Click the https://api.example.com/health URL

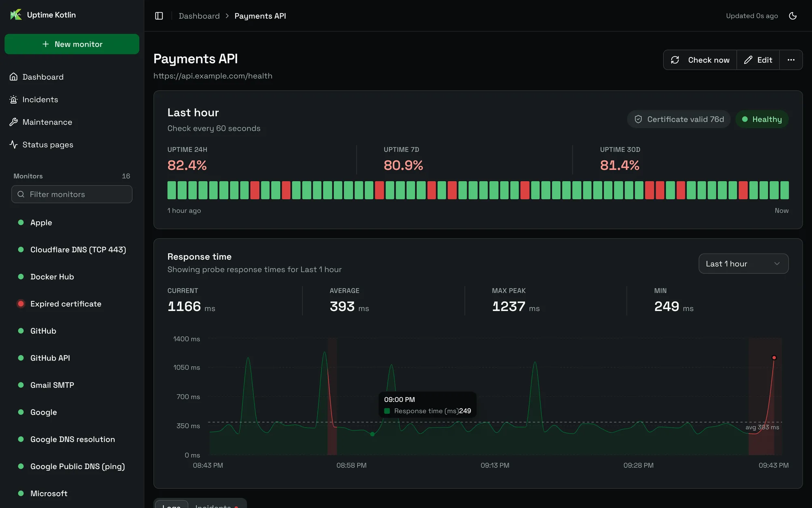(x=213, y=76)
